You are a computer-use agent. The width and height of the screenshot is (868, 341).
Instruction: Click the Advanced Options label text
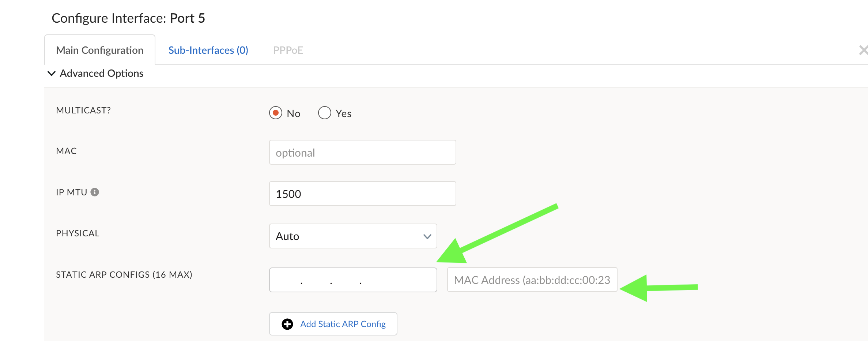point(102,74)
